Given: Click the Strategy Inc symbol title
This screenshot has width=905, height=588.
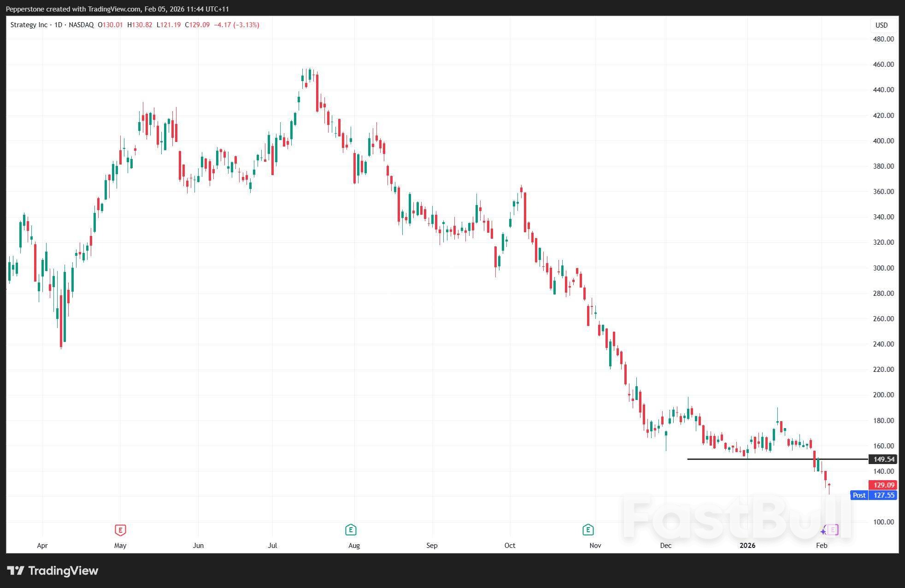Looking at the screenshot, I should 29,25.
